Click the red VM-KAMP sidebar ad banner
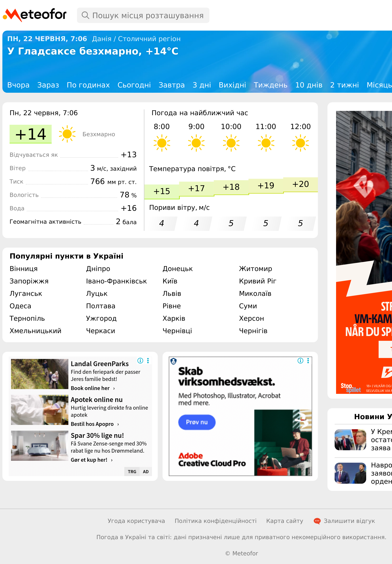This screenshot has width=392, height=564. pyautogui.click(x=364, y=252)
